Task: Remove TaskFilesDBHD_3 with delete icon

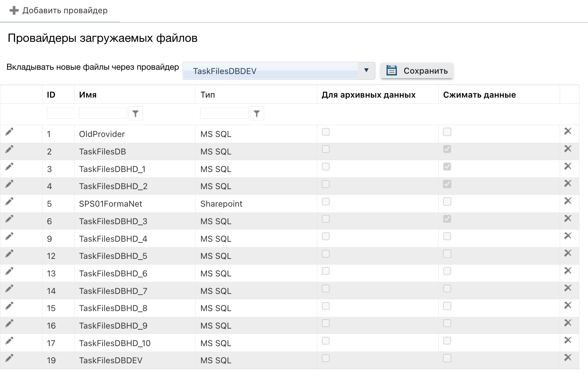Action: click(568, 218)
